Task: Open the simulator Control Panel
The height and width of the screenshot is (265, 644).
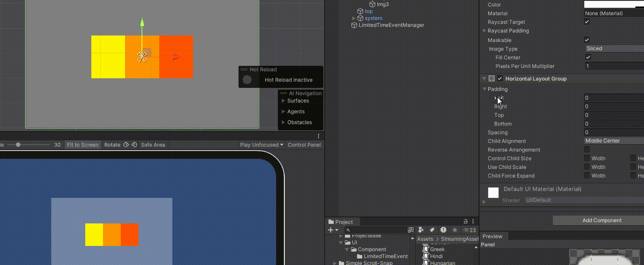Action: [x=304, y=145]
